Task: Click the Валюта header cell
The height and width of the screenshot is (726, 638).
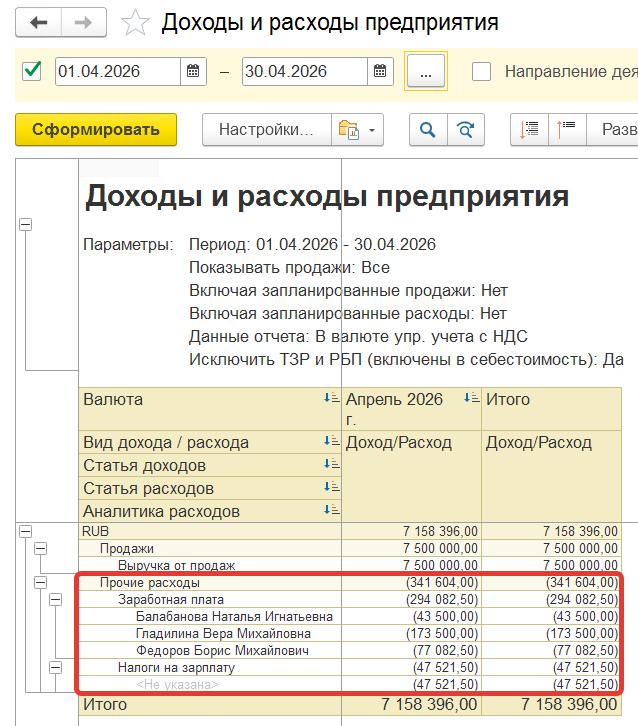Action: pyautogui.click(x=210, y=409)
